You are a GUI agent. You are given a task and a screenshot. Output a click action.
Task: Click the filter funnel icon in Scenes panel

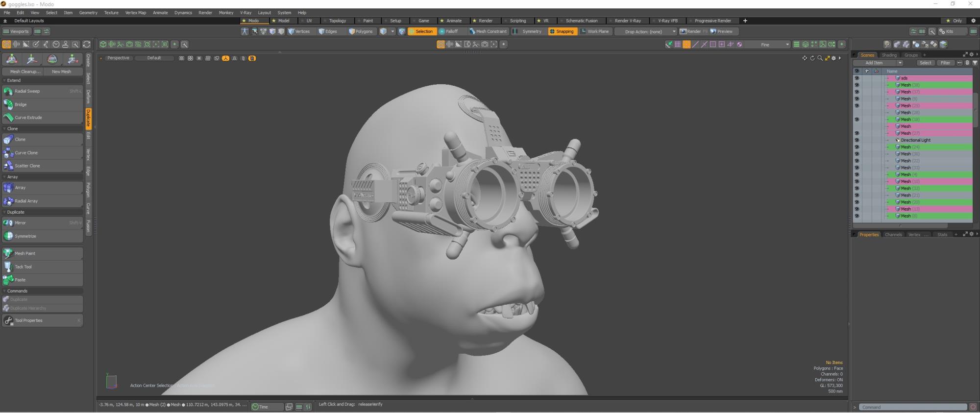(x=975, y=63)
